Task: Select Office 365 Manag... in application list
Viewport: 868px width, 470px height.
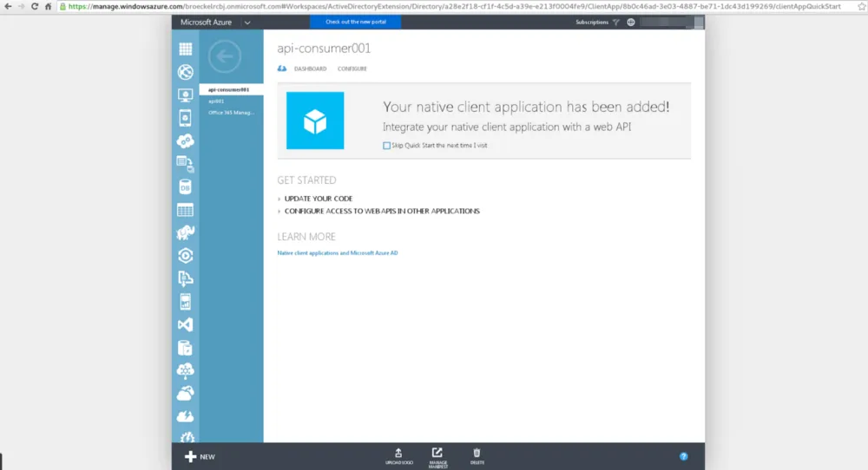Action: tap(232, 113)
